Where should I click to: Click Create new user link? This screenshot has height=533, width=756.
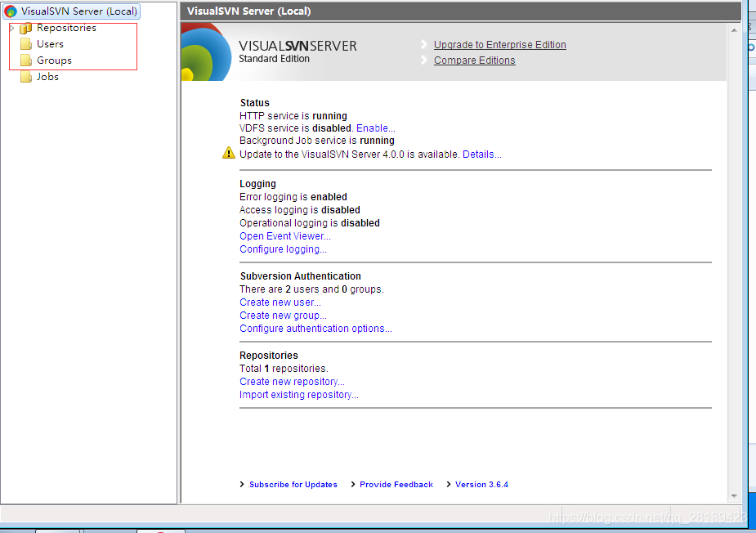pyautogui.click(x=280, y=302)
